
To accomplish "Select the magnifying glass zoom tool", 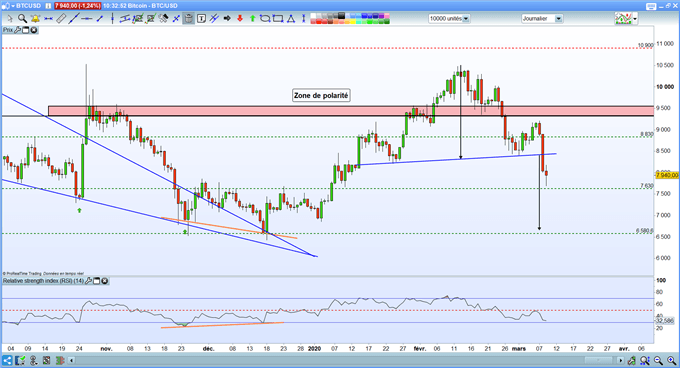I will pyautogui.click(x=23, y=18).
